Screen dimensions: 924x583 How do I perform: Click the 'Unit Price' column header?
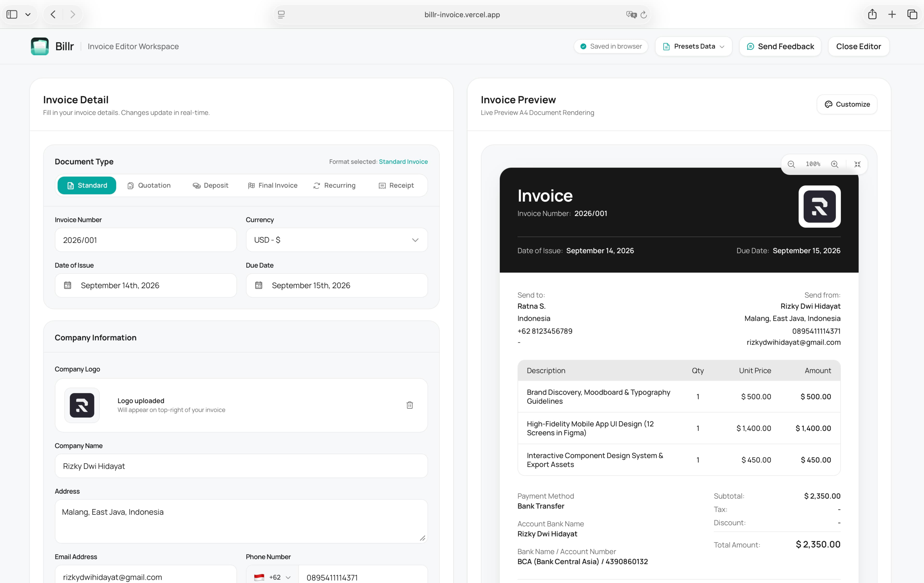coord(755,371)
